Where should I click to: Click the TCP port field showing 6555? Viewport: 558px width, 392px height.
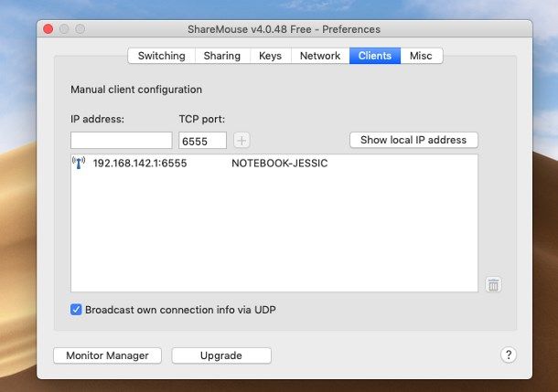click(x=202, y=141)
